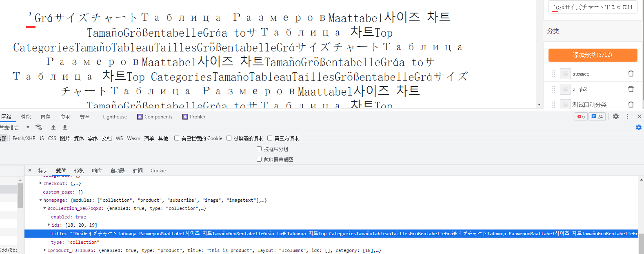Open the 启动器 request tab
The width and height of the screenshot is (644, 254).
[x=117, y=171]
